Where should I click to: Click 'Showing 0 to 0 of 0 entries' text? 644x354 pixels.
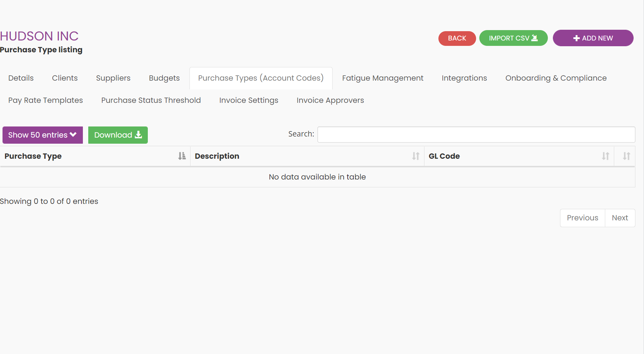pos(49,201)
